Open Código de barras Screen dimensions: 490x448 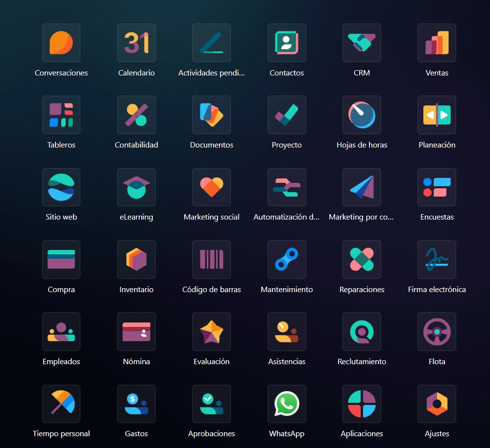tap(211, 259)
